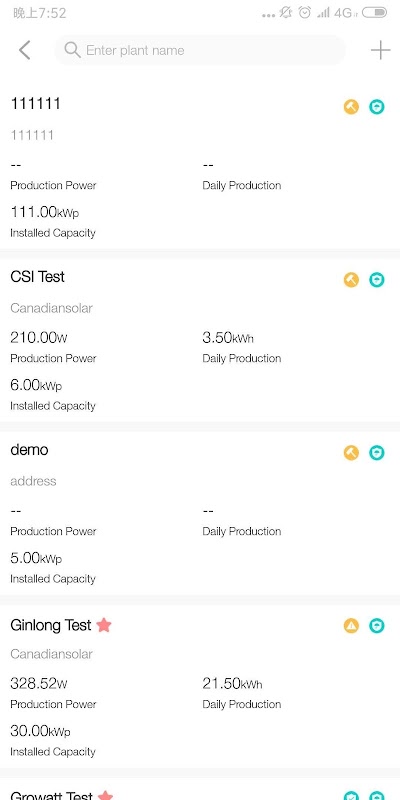Focus the Enter plant name field
Screen dimensions: 400x800
coord(200,50)
